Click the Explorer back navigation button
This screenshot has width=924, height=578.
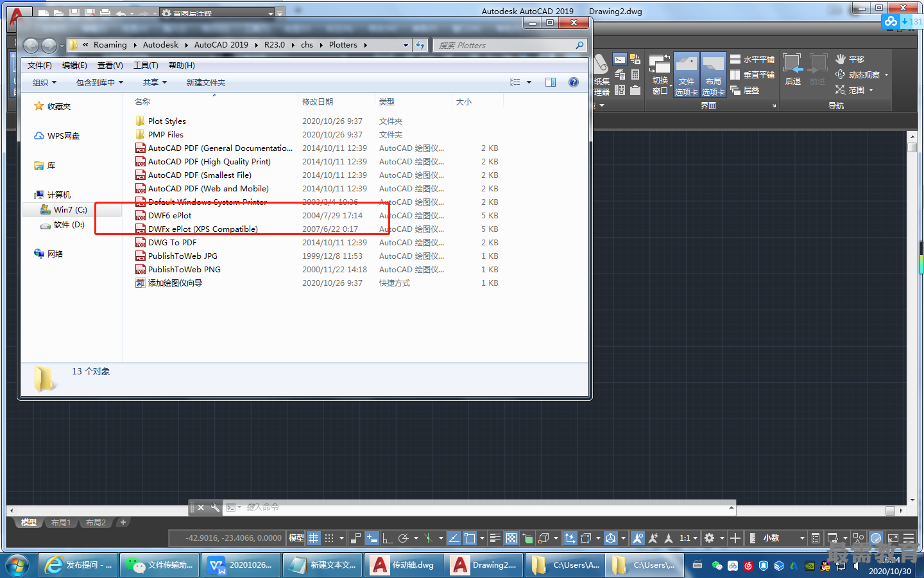coord(31,46)
